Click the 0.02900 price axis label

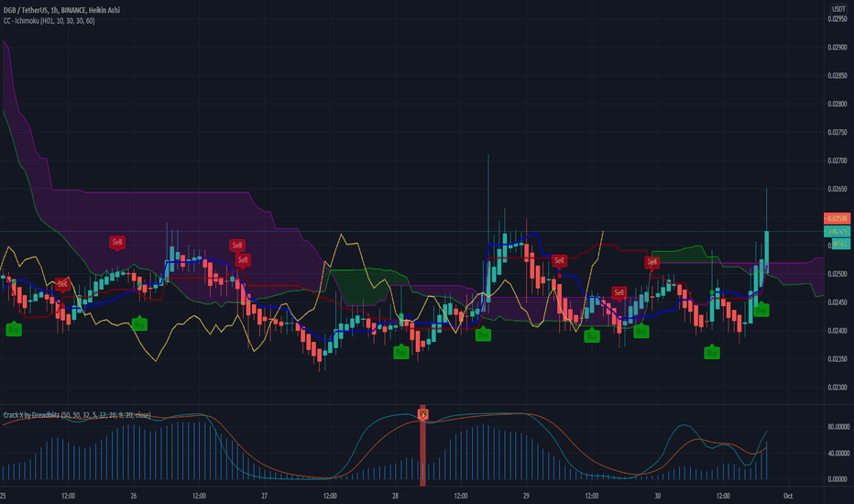click(x=838, y=48)
